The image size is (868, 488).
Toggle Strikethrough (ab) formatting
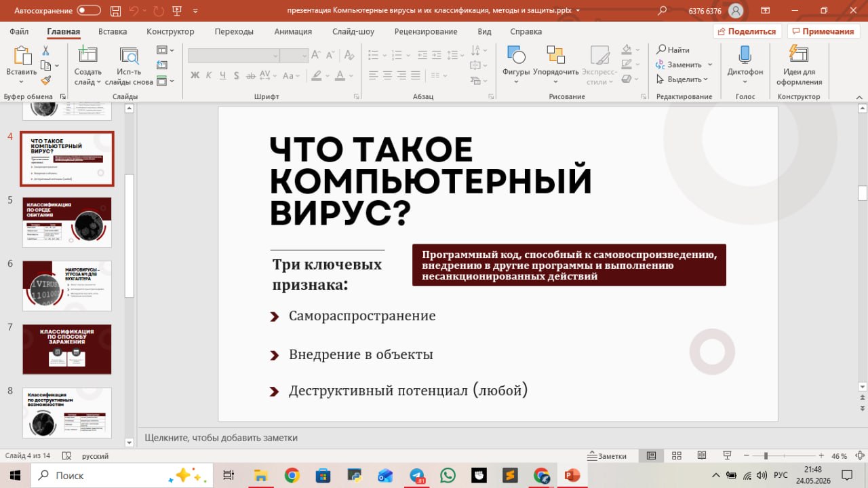[x=252, y=75]
